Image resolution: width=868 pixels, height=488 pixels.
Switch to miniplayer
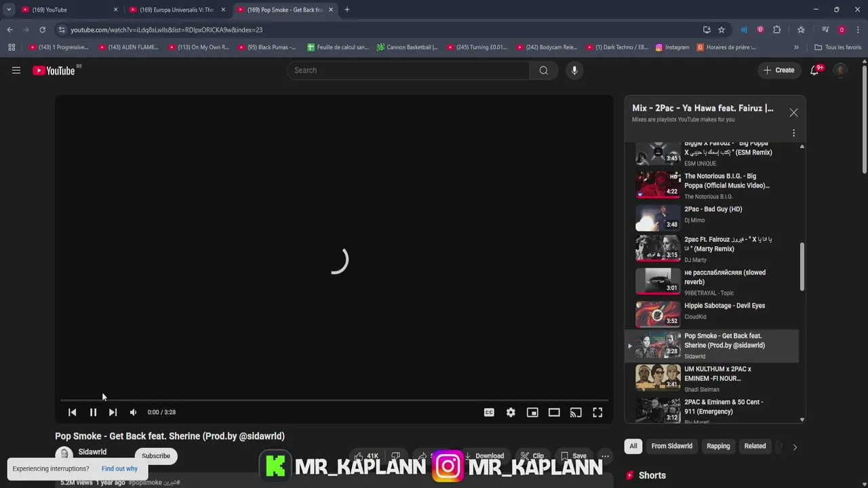point(532,412)
